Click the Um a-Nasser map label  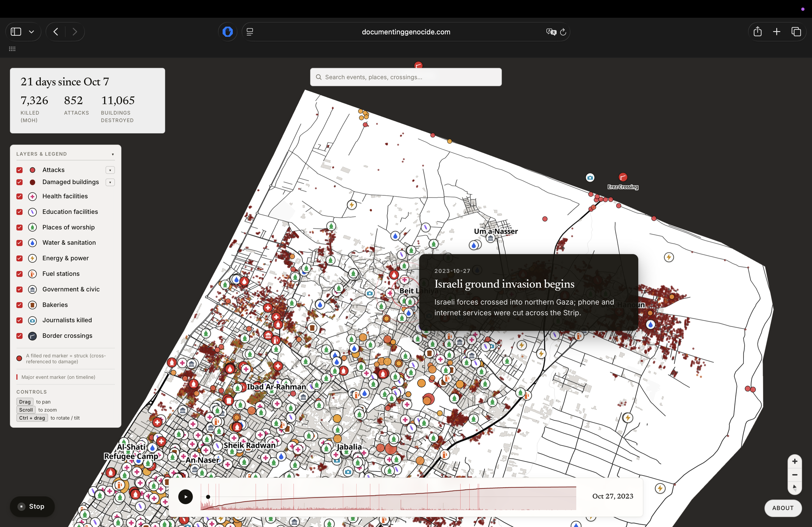495,231
